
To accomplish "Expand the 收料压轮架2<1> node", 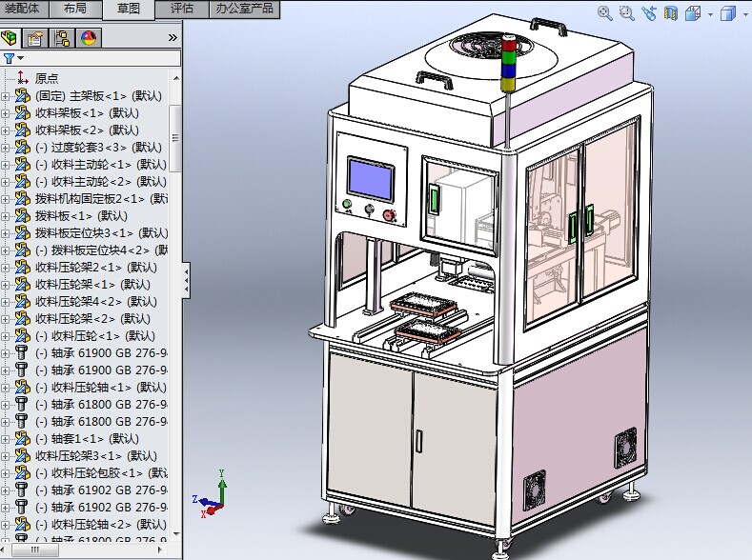I will pyautogui.click(x=6, y=268).
